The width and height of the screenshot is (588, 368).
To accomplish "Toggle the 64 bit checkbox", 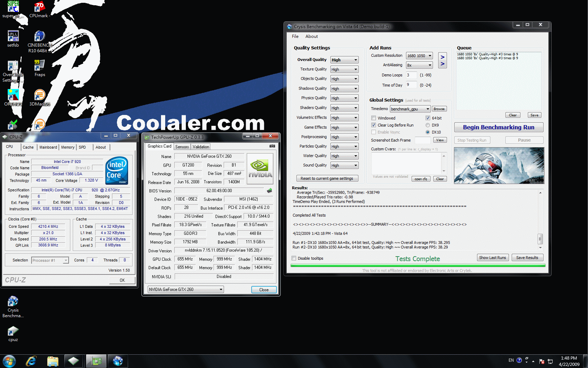I will click(428, 118).
